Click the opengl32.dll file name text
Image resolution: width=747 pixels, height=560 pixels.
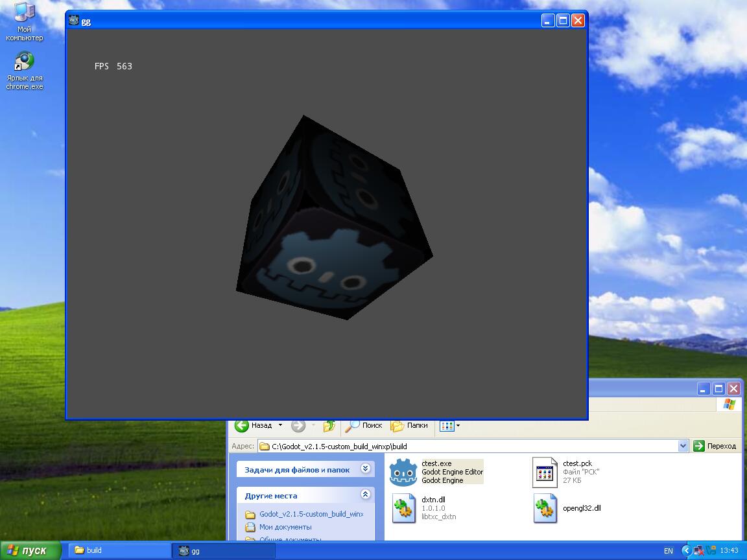coord(582,508)
